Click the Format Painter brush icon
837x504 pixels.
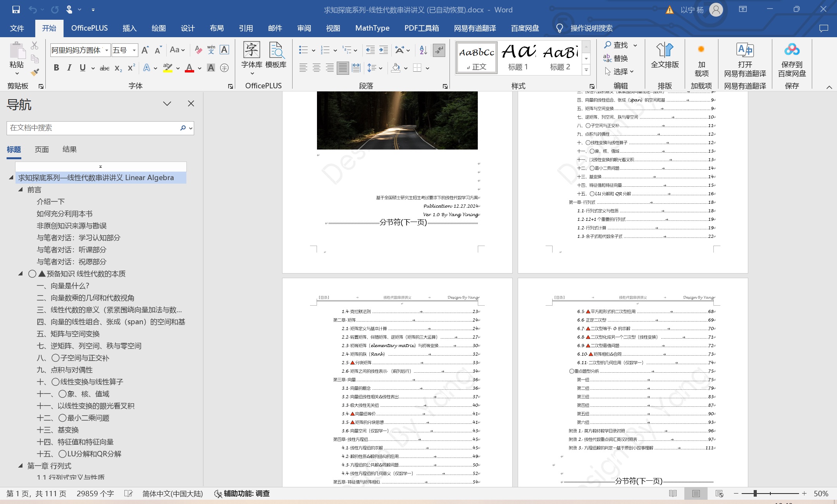click(x=35, y=72)
